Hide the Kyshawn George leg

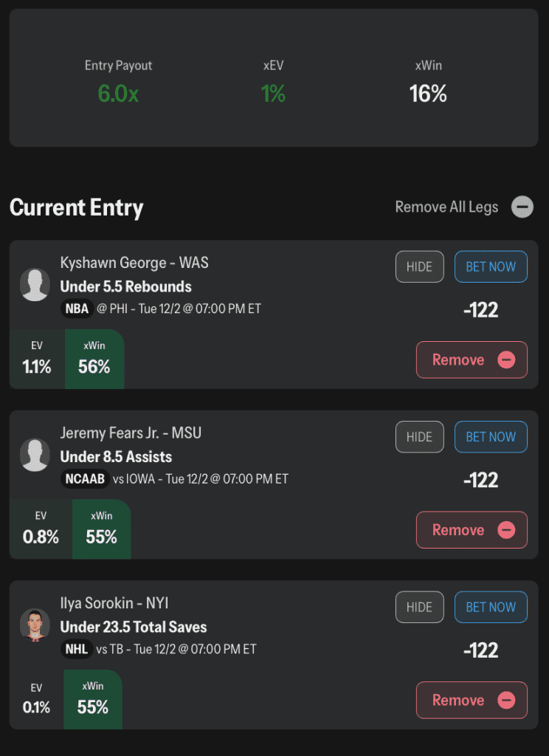click(x=419, y=267)
